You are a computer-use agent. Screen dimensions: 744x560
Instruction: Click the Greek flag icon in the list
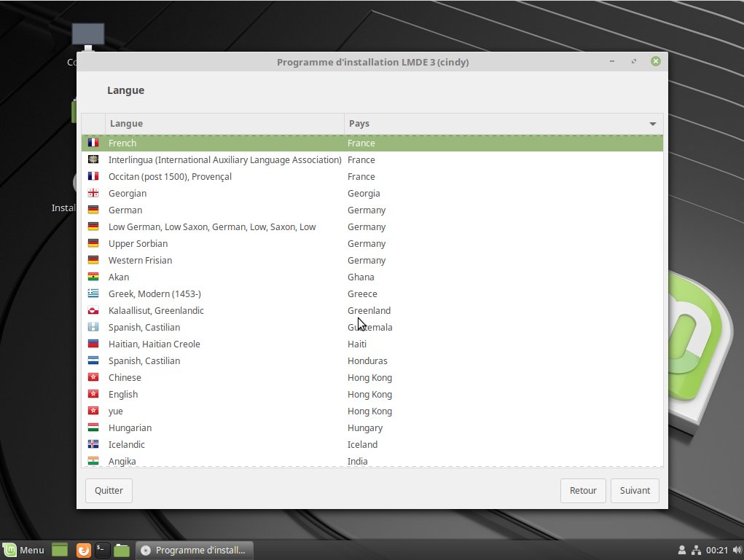93,293
